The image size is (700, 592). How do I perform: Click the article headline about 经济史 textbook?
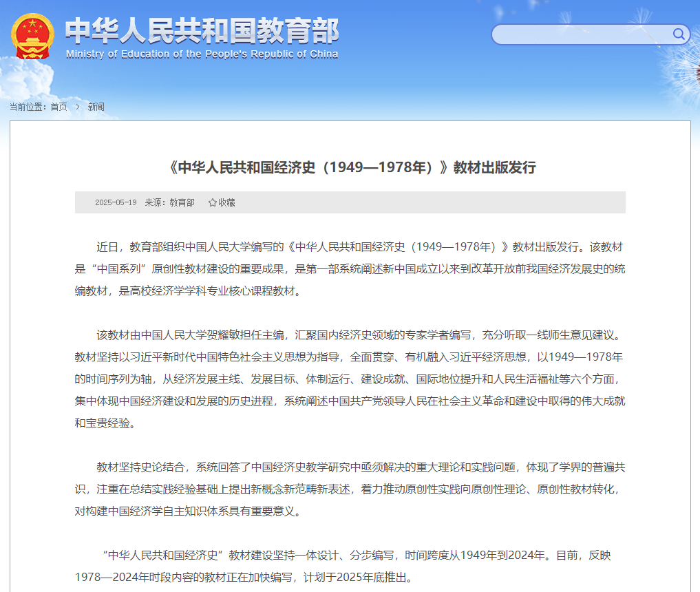click(x=350, y=168)
